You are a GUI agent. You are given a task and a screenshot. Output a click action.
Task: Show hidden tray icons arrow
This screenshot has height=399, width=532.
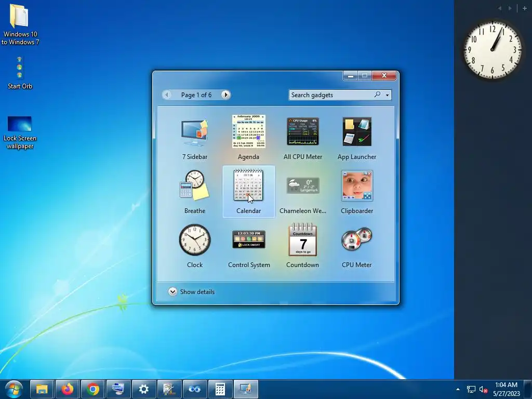[x=458, y=389]
